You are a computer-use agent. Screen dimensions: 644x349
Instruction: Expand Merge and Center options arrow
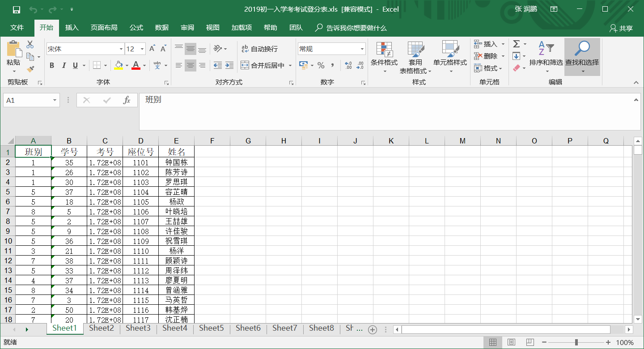(x=290, y=65)
